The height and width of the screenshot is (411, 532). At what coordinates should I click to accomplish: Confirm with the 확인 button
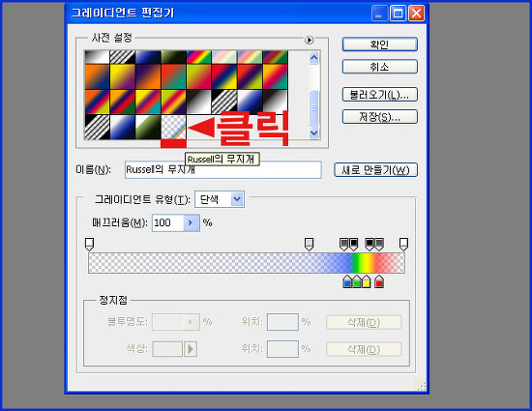pos(380,44)
